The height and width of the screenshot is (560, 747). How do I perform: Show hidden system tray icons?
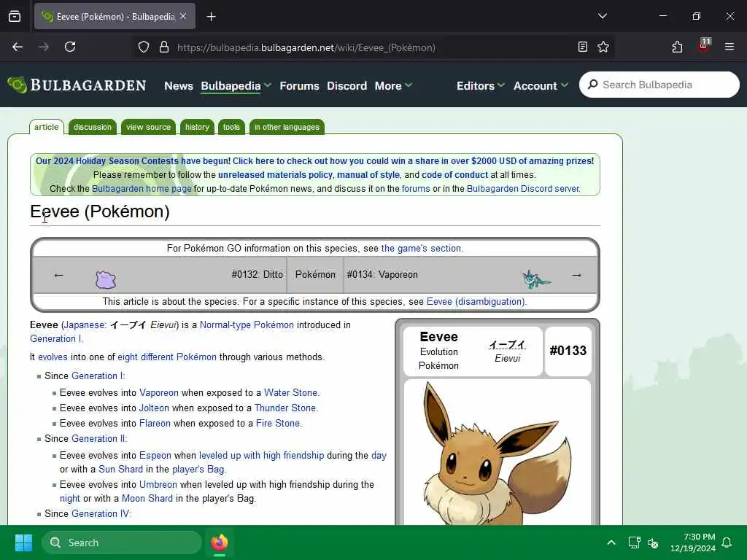point(611,542)
